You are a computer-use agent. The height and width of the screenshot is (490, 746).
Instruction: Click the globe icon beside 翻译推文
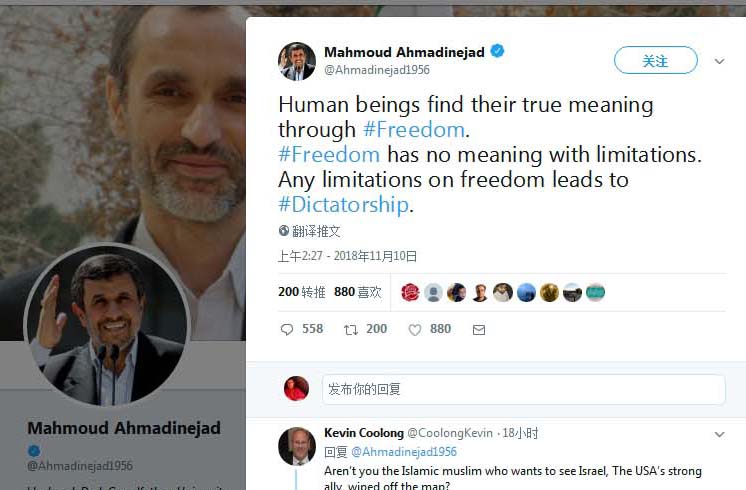(x=284, y=231)
